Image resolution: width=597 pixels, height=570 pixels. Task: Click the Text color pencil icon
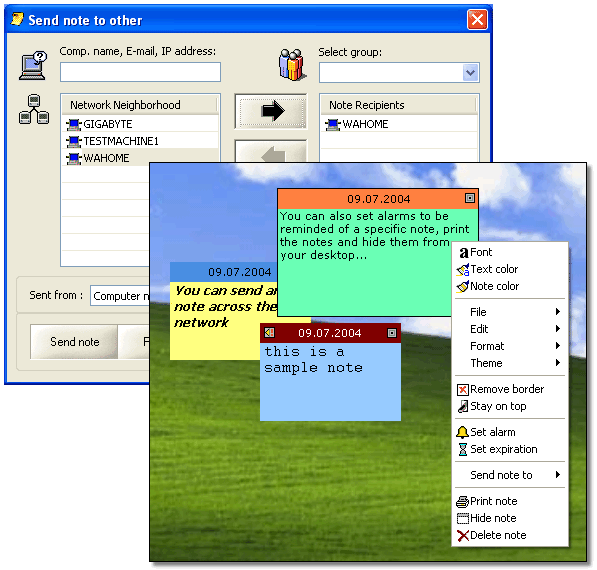coord(463,270)
